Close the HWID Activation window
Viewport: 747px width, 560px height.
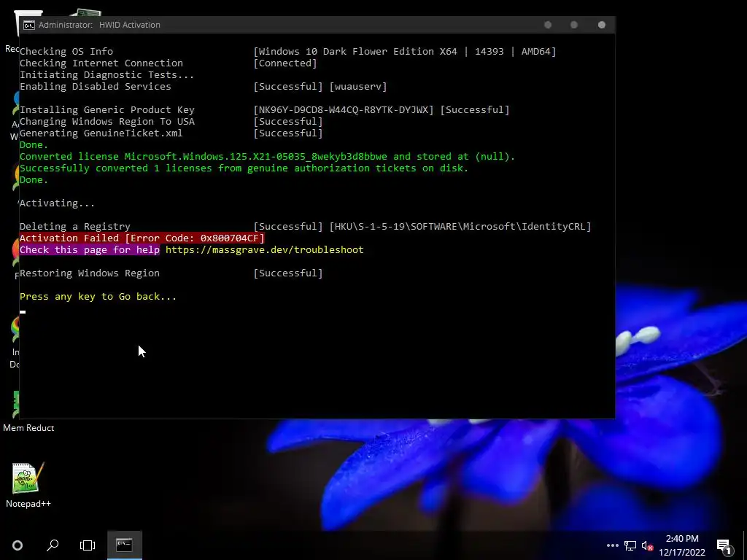click(x=602, y=25)
